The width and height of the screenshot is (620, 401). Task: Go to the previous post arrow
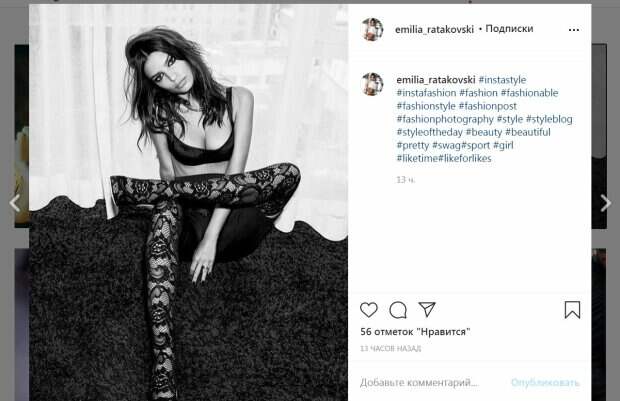point(15,203)
